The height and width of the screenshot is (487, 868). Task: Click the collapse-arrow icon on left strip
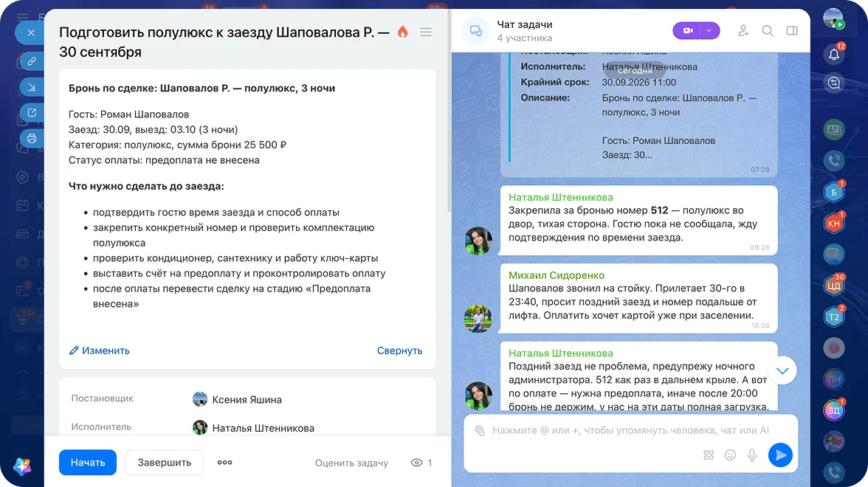tap(32, 87)
